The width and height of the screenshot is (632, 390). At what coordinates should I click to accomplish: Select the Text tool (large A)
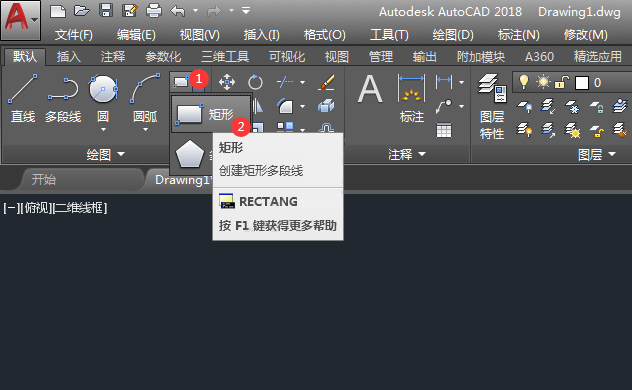tap(370, 89)
